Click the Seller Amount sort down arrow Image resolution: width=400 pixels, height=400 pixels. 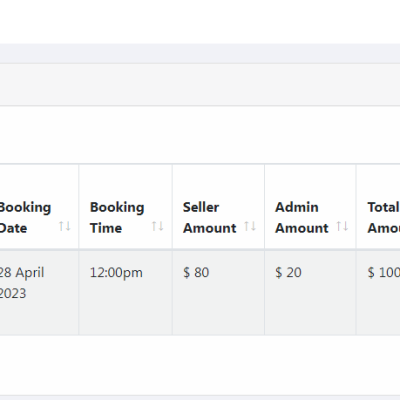point(253,226)
